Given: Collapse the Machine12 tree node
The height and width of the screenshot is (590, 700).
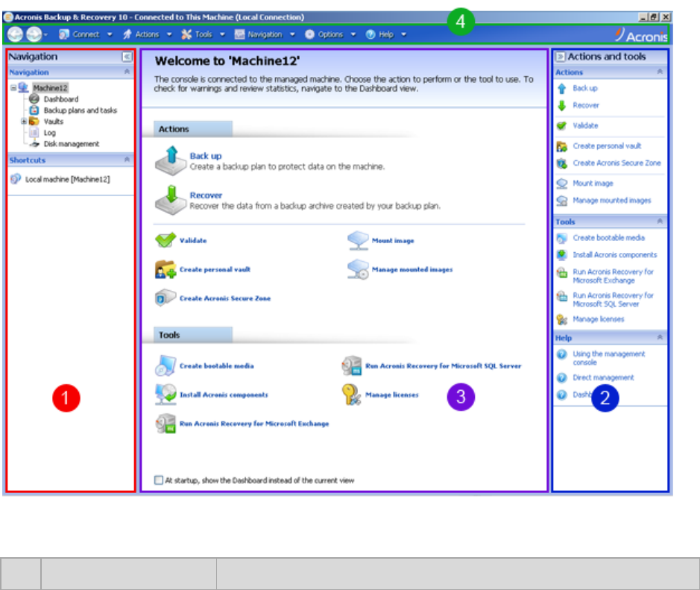Looking at the screenshot, I should point(13,88).
